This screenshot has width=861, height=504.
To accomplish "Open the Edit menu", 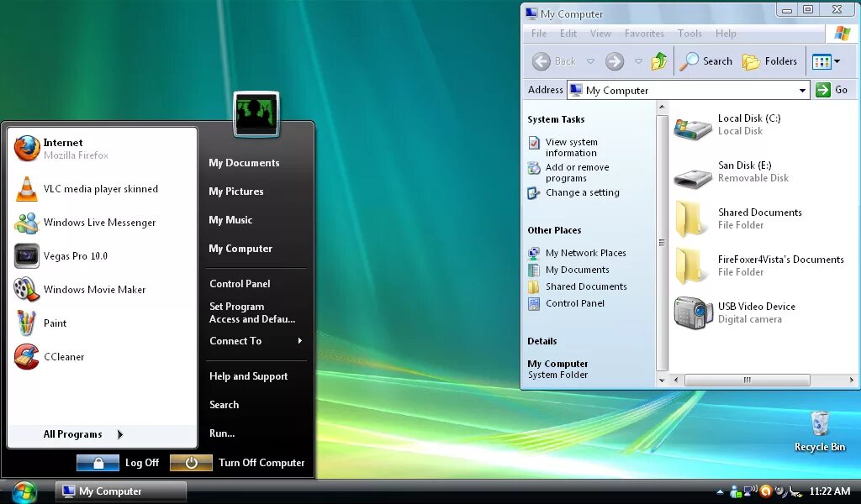I will [x=568, y=34].
